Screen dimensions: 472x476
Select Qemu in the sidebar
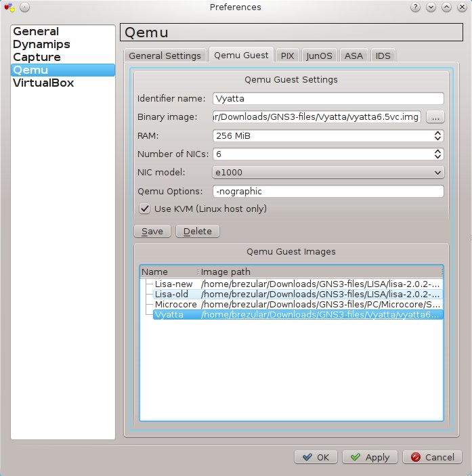[x=63, y=70]
